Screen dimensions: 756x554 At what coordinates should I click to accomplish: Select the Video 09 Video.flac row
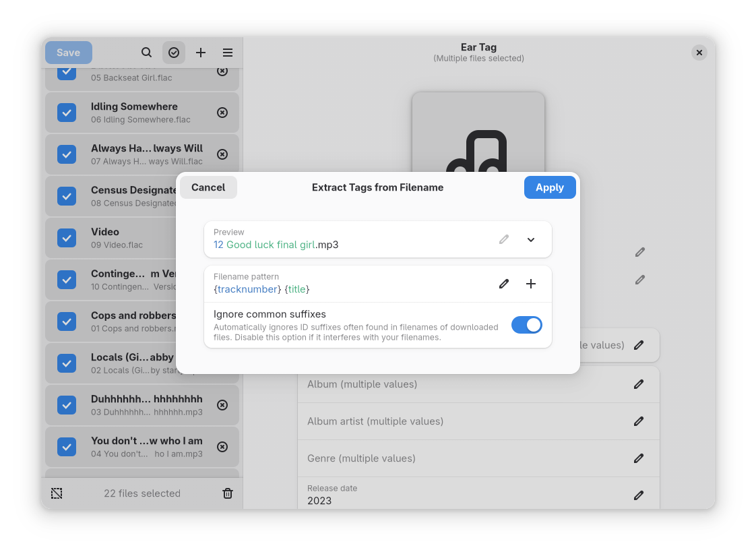(x=142, y=238)
